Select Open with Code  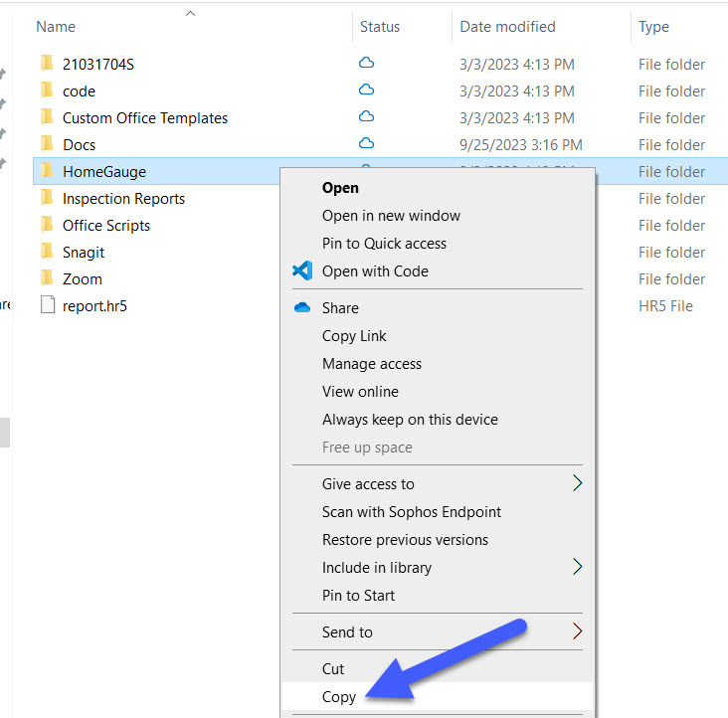375,271
